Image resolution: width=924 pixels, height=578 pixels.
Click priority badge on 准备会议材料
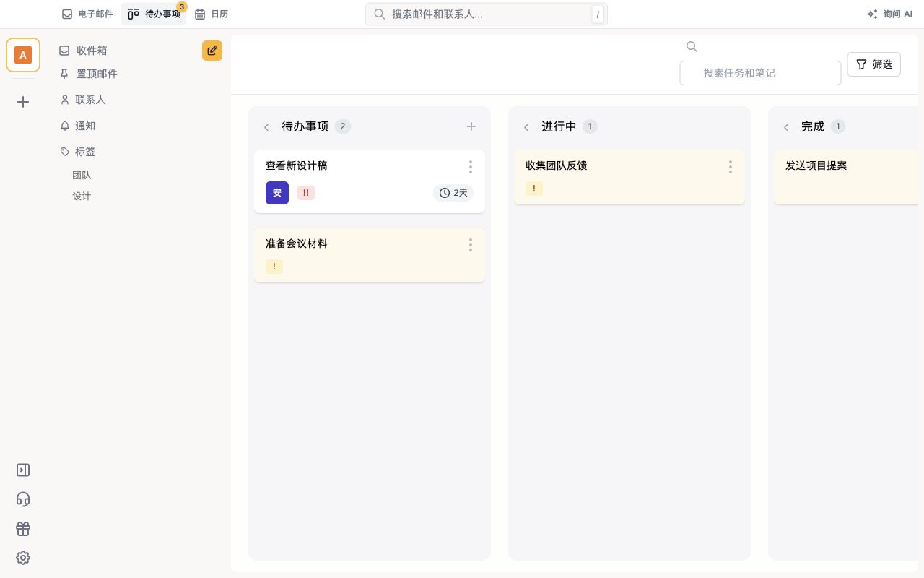coord(274,267)
